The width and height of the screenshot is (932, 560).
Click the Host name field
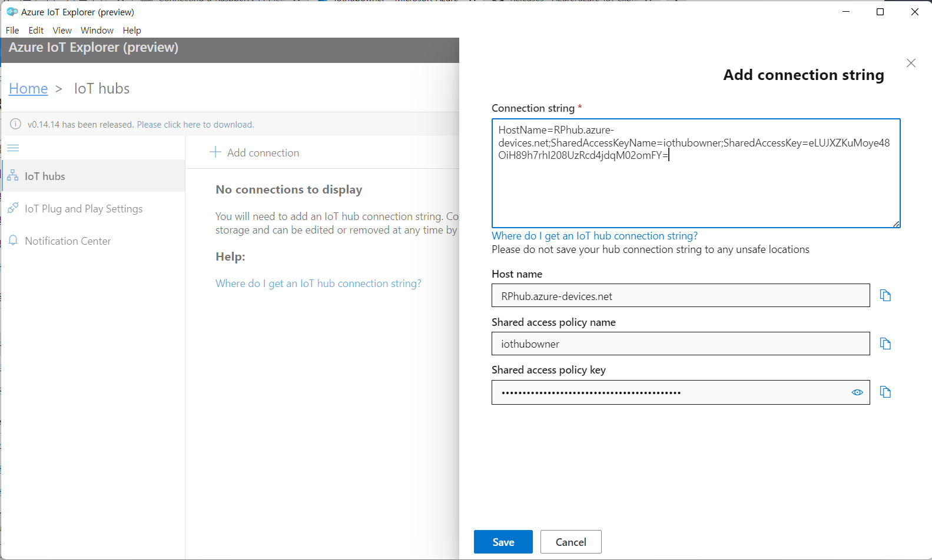pyautogui.click(x=681, y=295)
